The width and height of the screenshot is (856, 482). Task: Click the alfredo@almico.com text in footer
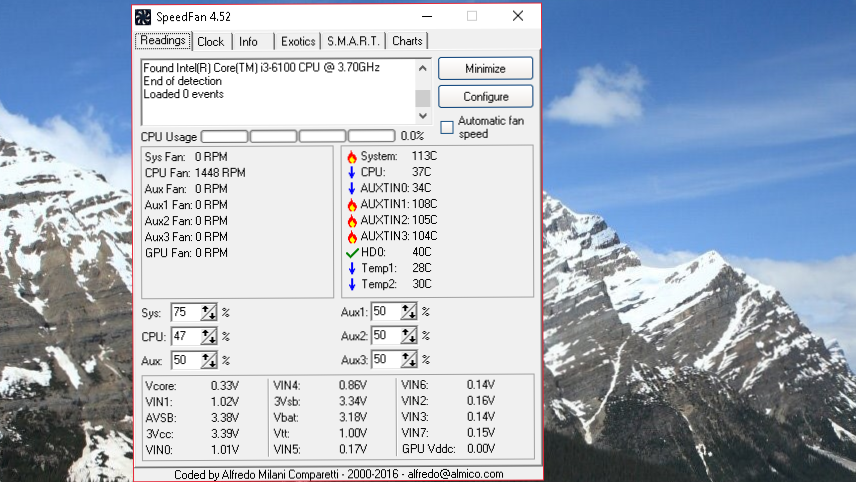coord(455,474)
